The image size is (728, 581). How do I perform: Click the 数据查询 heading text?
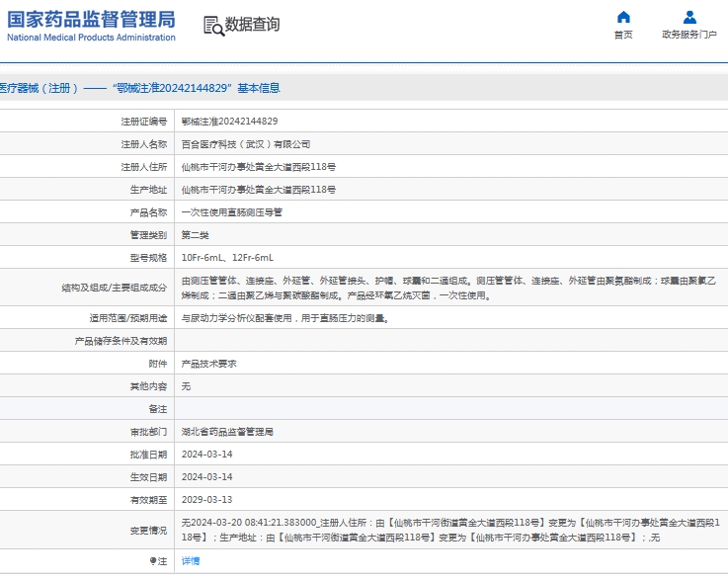[x=252, y=24]
